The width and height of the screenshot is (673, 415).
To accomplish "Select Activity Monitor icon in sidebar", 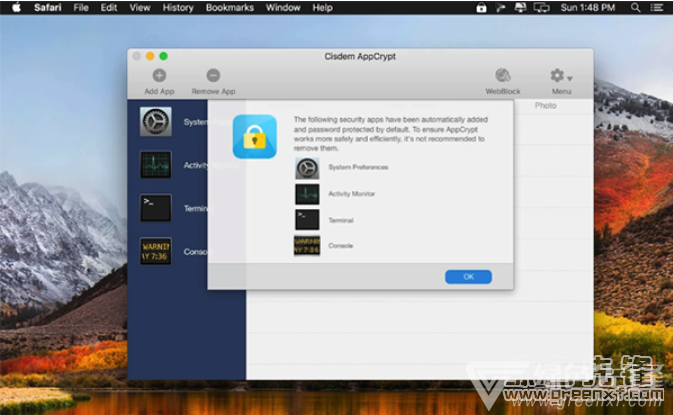I will pos(155,165).
